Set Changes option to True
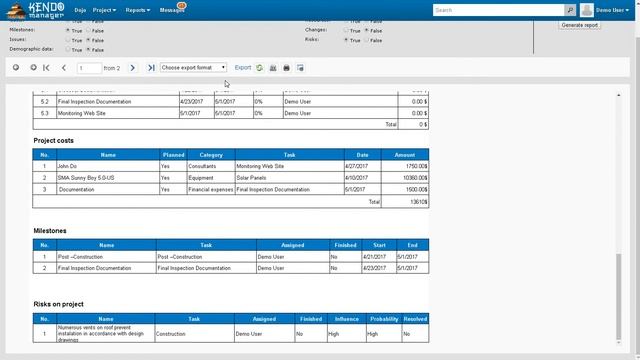The height and width of the screenshot is (360, 640). click(x=346, y=30)
